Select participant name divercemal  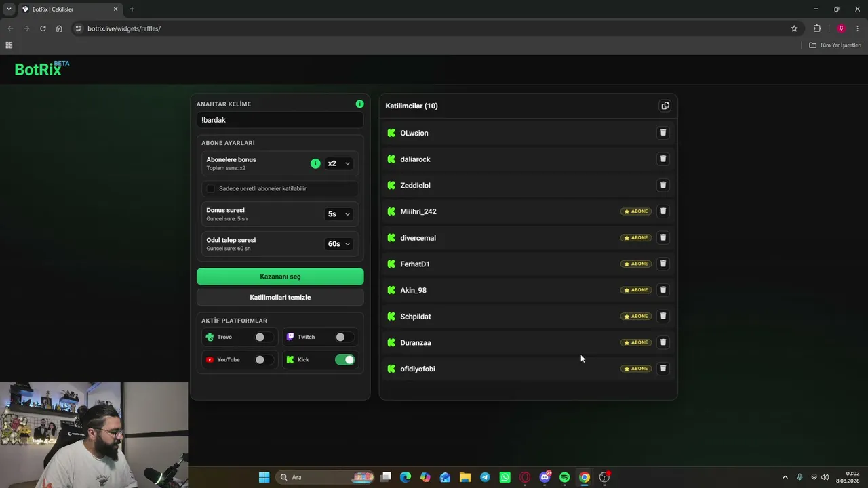click(x=418, y=238)
